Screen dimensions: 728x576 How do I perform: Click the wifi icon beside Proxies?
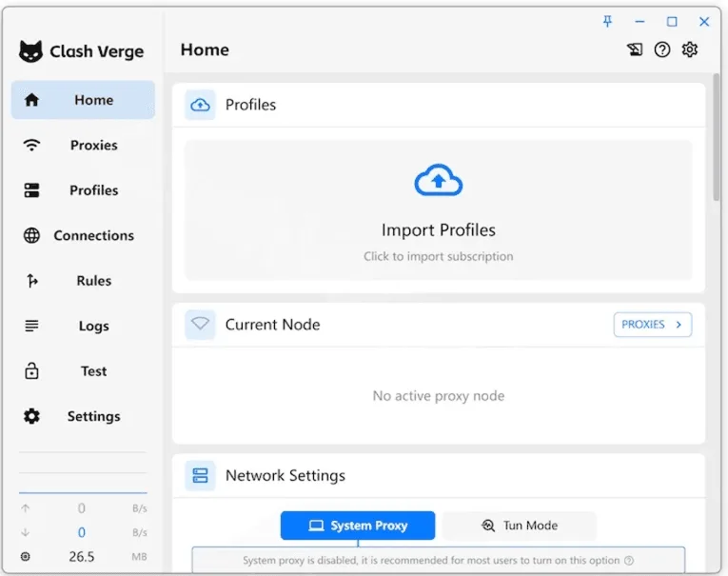31,145
